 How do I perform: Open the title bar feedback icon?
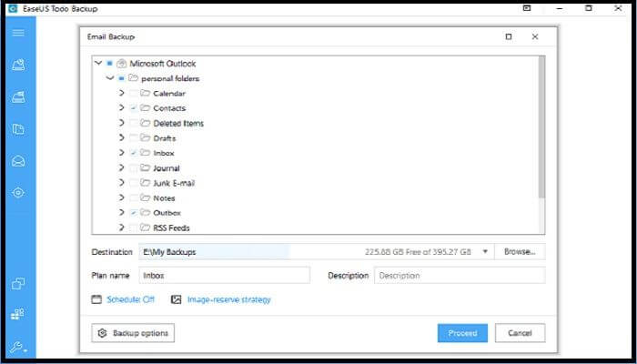pyautogui.click(x=527, y=8)
